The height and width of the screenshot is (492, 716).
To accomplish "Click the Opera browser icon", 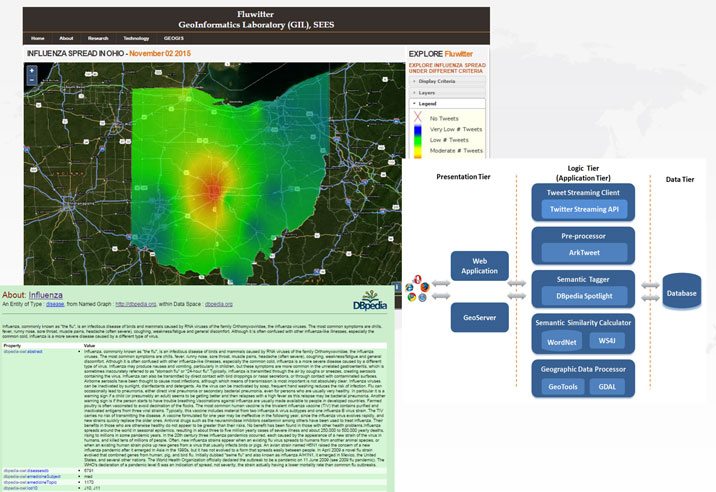I will click(416, 279).
